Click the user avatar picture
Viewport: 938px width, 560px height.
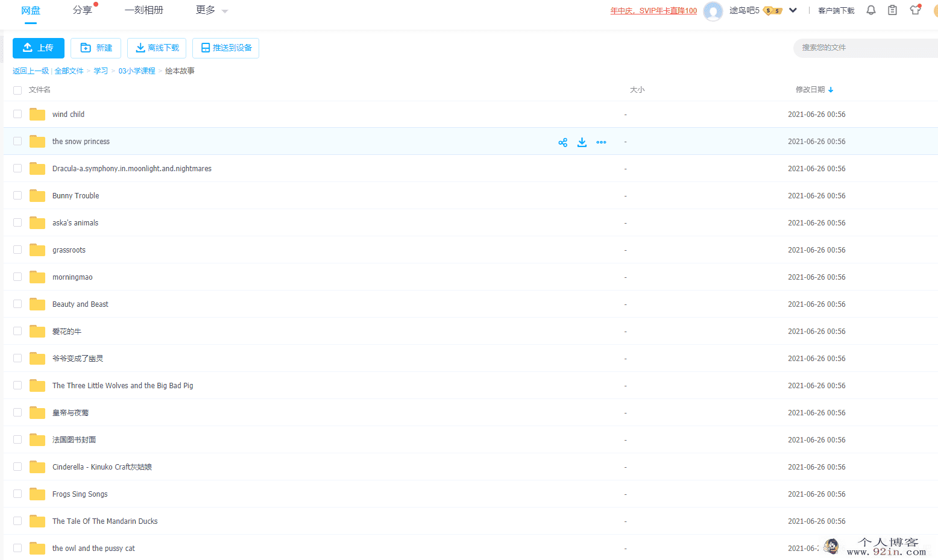[713, 11]
